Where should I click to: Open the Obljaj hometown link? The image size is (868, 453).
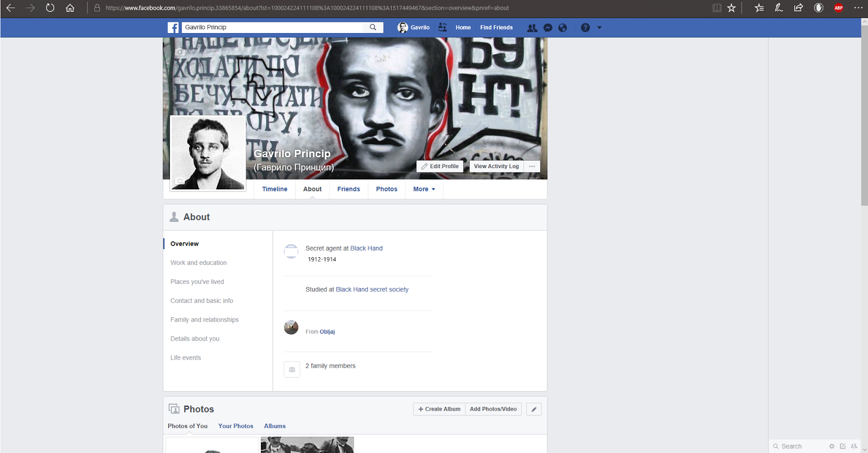tap(327, 332)
